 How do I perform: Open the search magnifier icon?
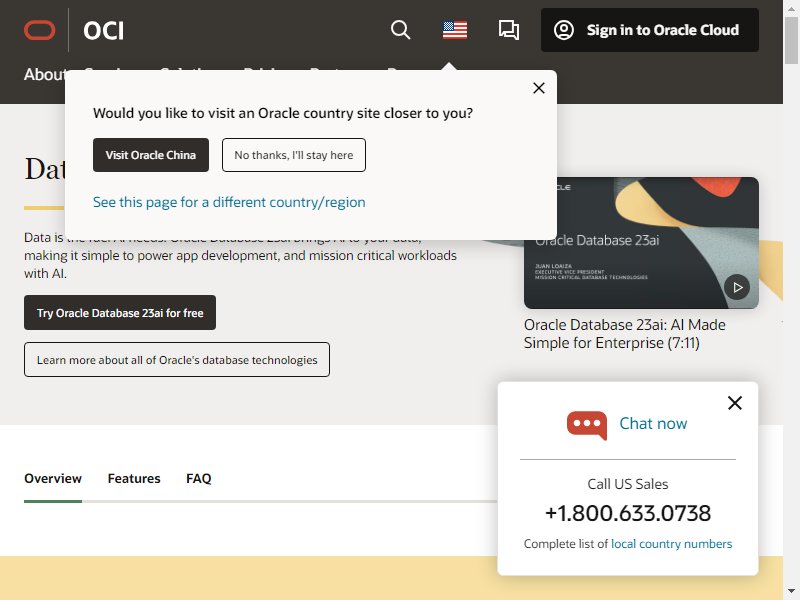tap(401, 30)
